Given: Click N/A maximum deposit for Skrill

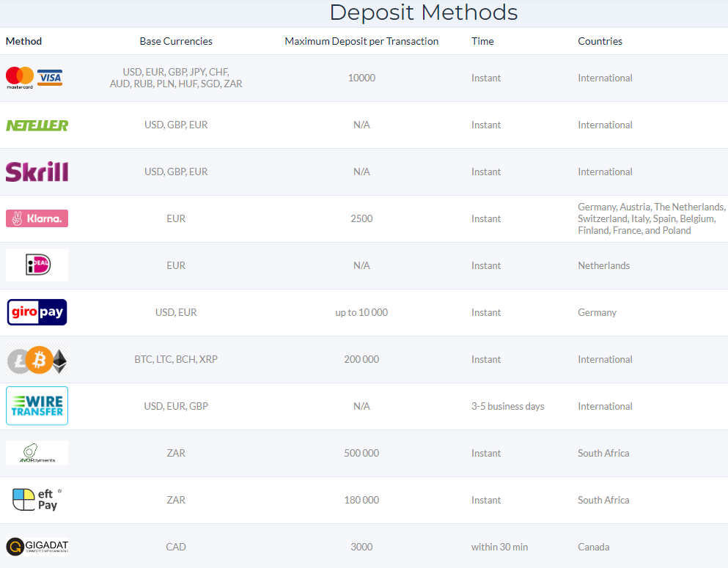Looking at the screenshot, I should tap(361, 171).
